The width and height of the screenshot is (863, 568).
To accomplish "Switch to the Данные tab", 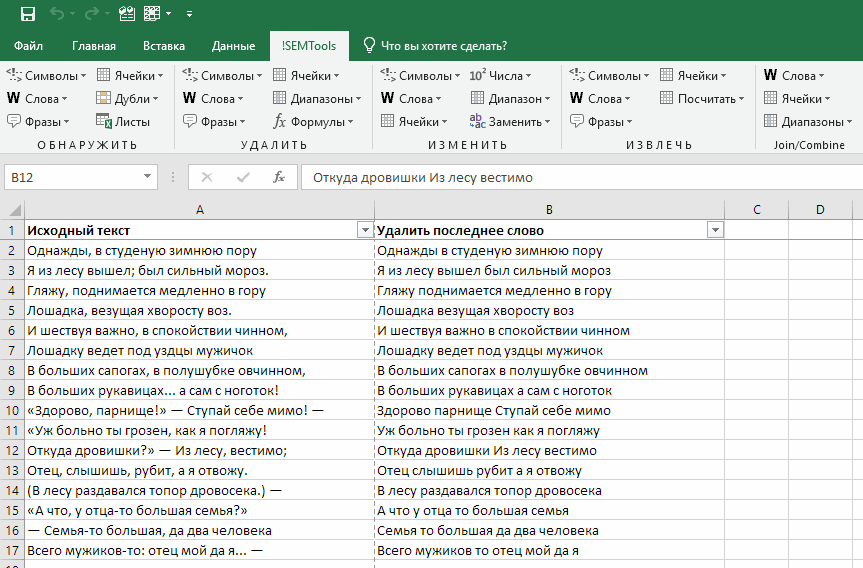I will pyautogui.click(x=233, y=46).
